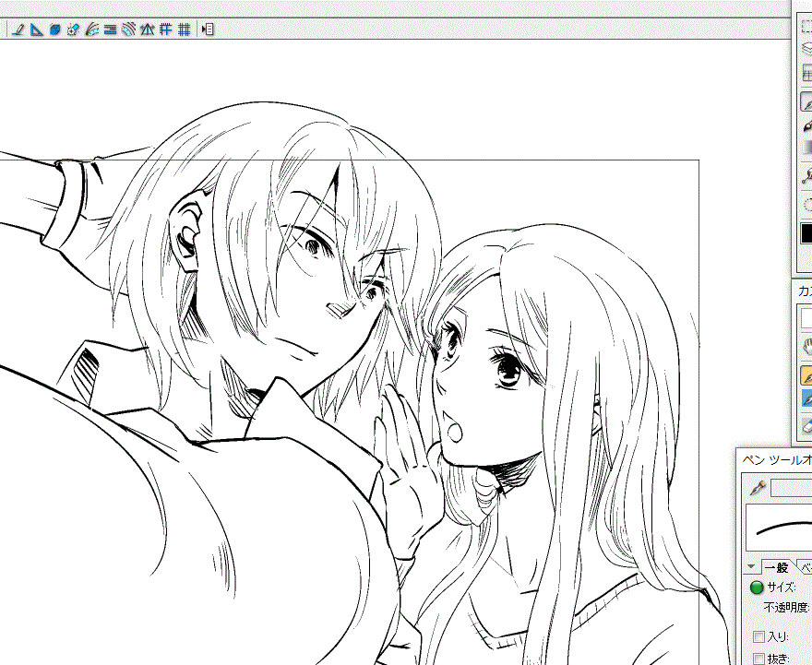Select the hand grab tool
812x665 pixels.
pyautogui.click(x=806, y=346)
